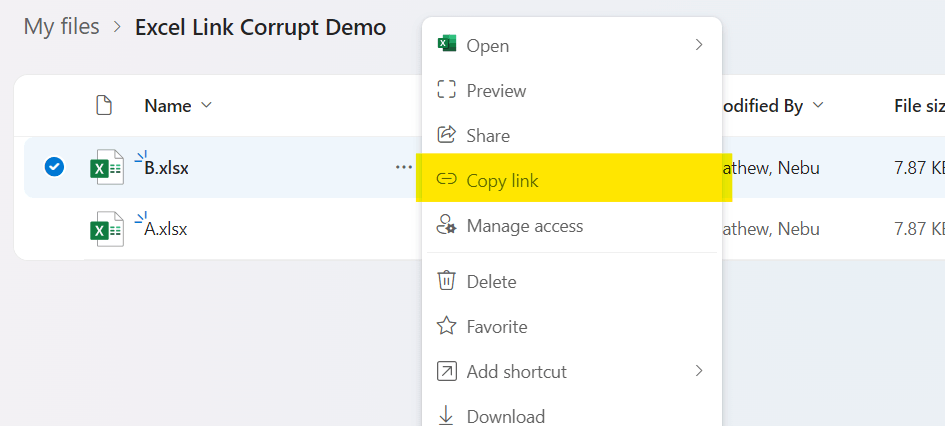Click the Share arrow icon
The height and width of the screenshot is (426, 945).
click(447, 135)
